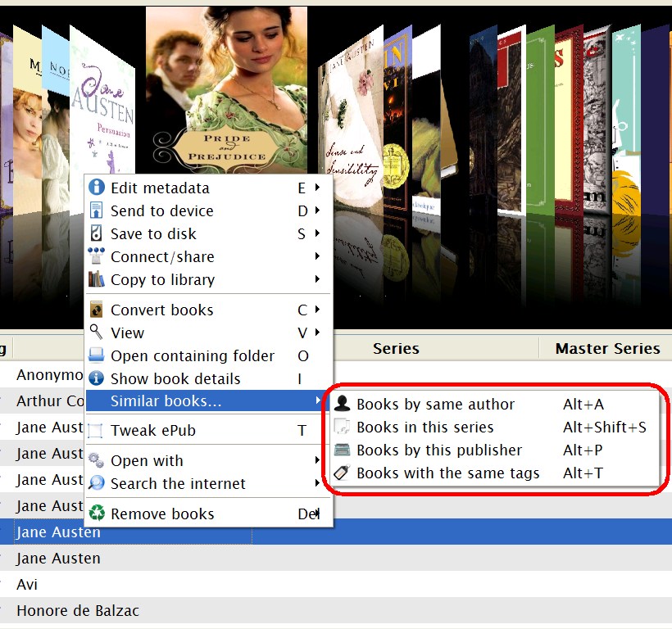Expand the Open with submenu arrow
Viewport: 672px width, 629px height.
pyautogui.click(x=318, y=459)
